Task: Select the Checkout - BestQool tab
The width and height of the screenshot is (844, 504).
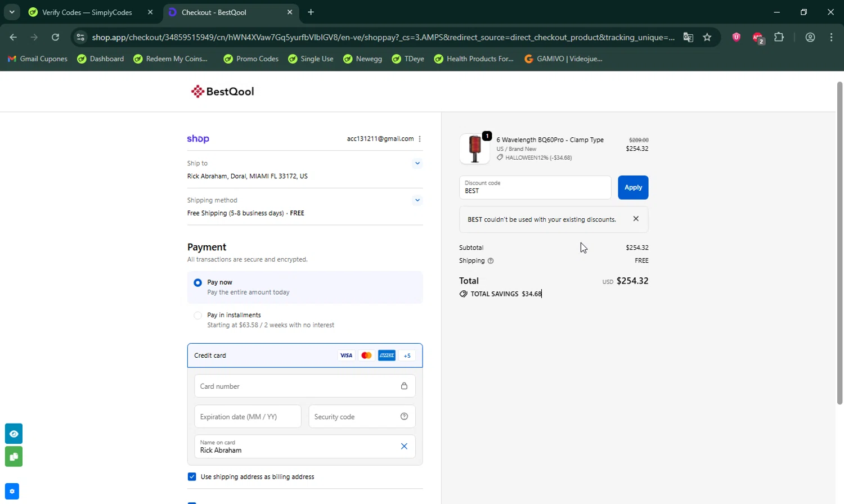Action: [231, 12]
